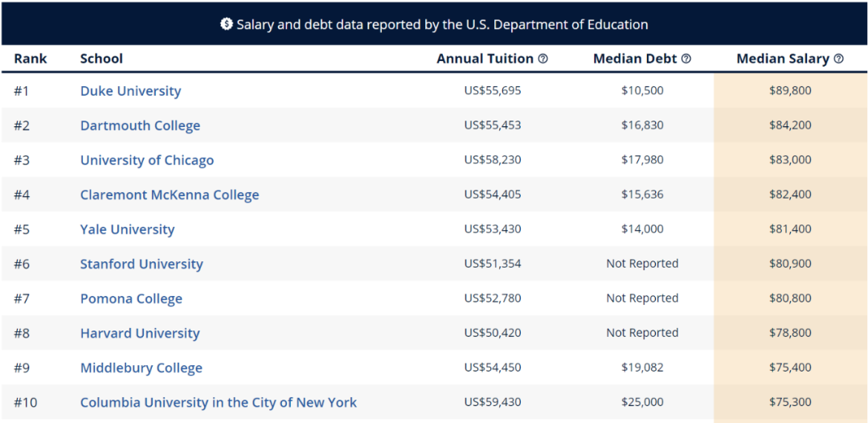Click the Median Salary info icon
The height and width of the screenshot is (423, 868).
tap(838, 59)
